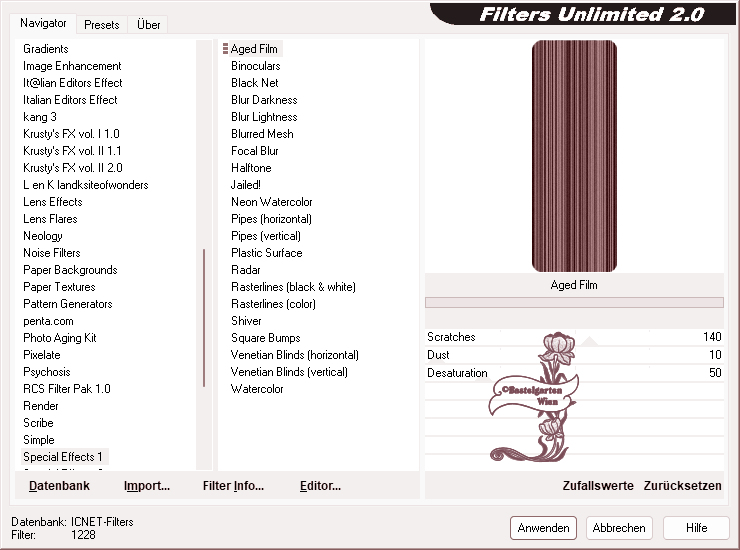Select Rasterlines (color) filter

(273, 304)
